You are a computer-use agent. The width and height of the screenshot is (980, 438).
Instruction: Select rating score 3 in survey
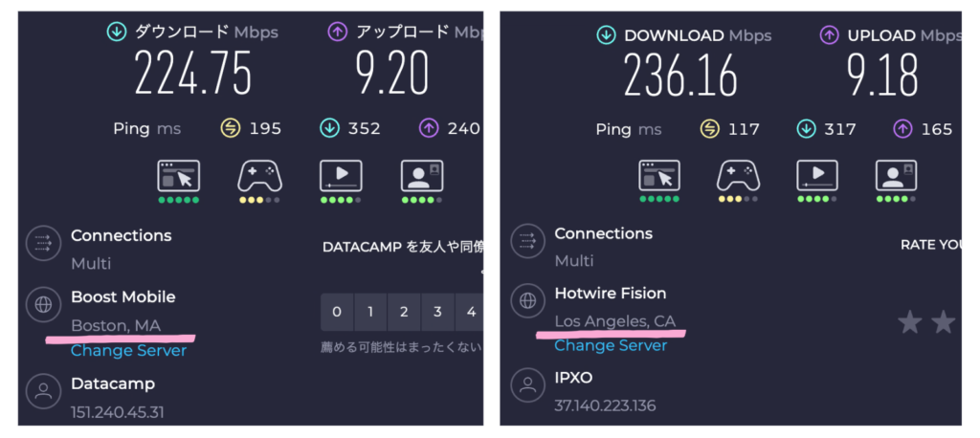[437, 312]
